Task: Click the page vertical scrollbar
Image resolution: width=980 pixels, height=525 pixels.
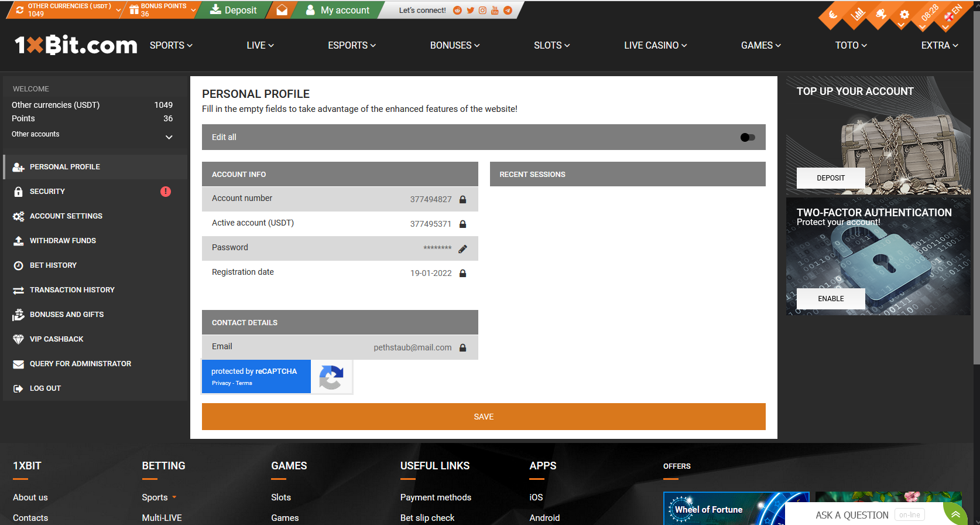Action: pyautogui.click(x=976, y=187)
